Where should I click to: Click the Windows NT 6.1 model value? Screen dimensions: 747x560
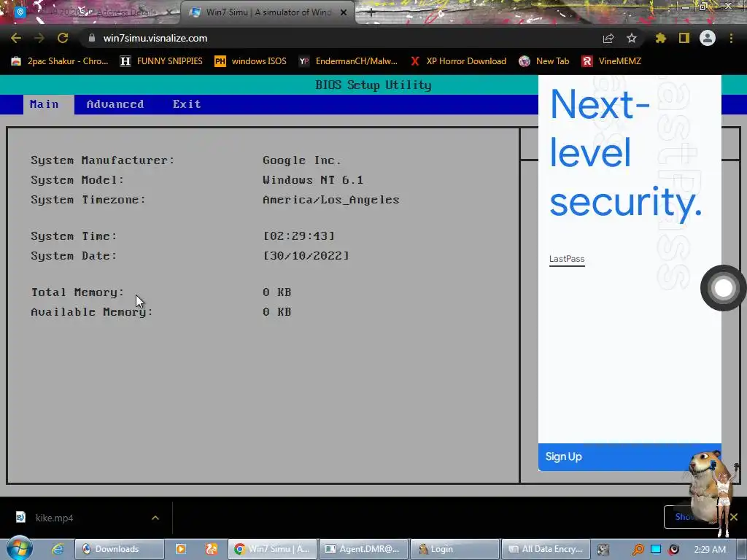(x=313, y=180)
